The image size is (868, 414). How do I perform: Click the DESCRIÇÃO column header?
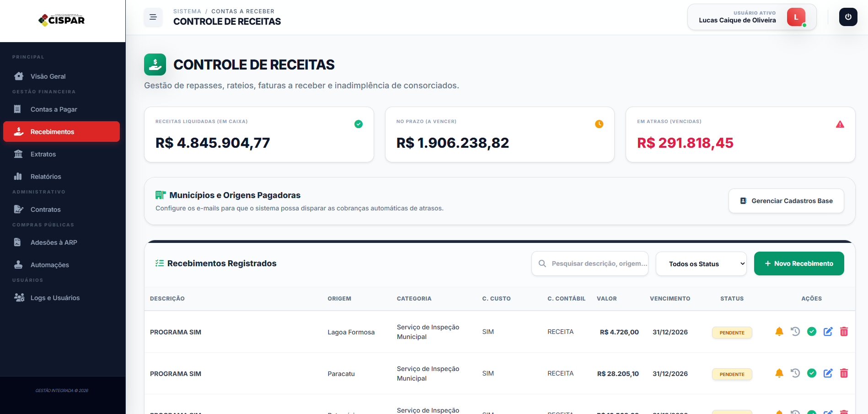tap(167, 299)
